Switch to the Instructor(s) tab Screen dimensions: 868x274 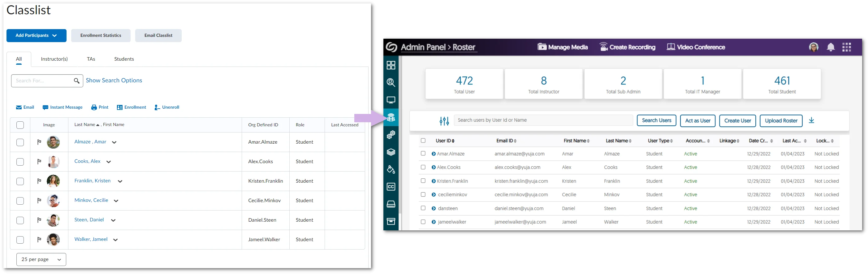54,59
